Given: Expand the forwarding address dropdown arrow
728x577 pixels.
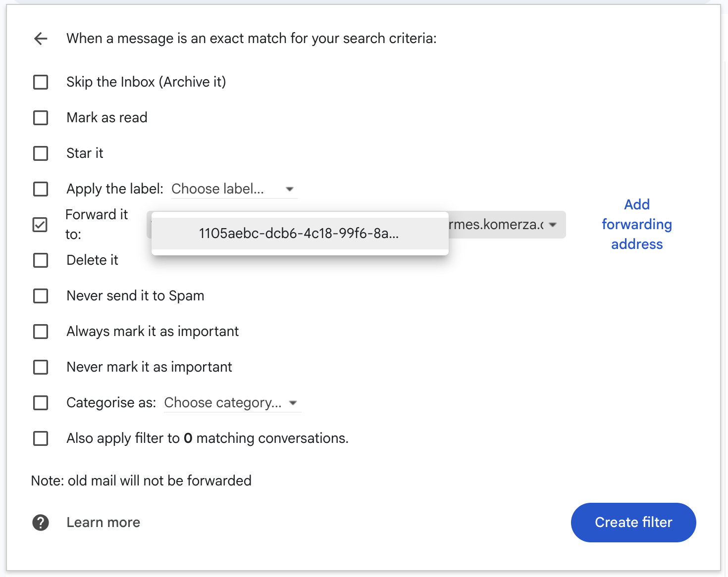Looking at the screenshot, I should pyautogui.click(x=553, y=225).
